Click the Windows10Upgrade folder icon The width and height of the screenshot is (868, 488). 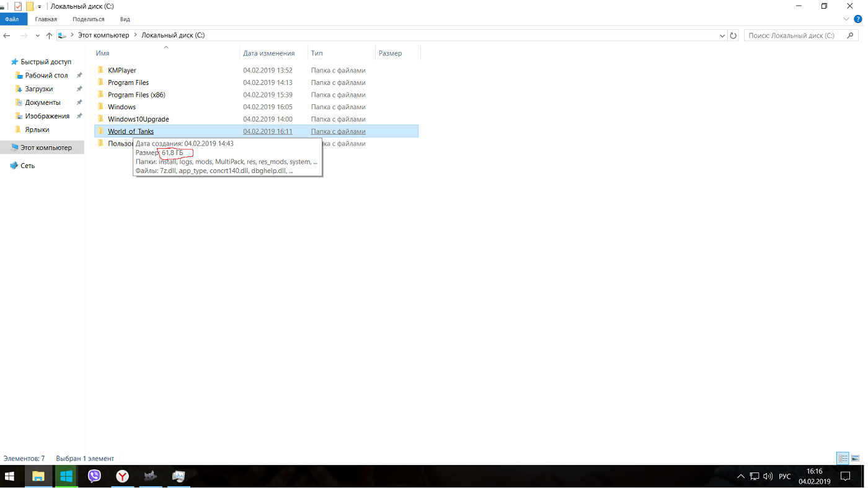tap(101, 118)
